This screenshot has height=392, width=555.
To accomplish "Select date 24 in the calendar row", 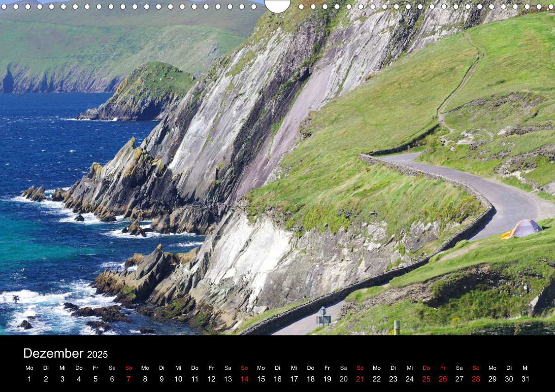I will [x=410, y=379].
